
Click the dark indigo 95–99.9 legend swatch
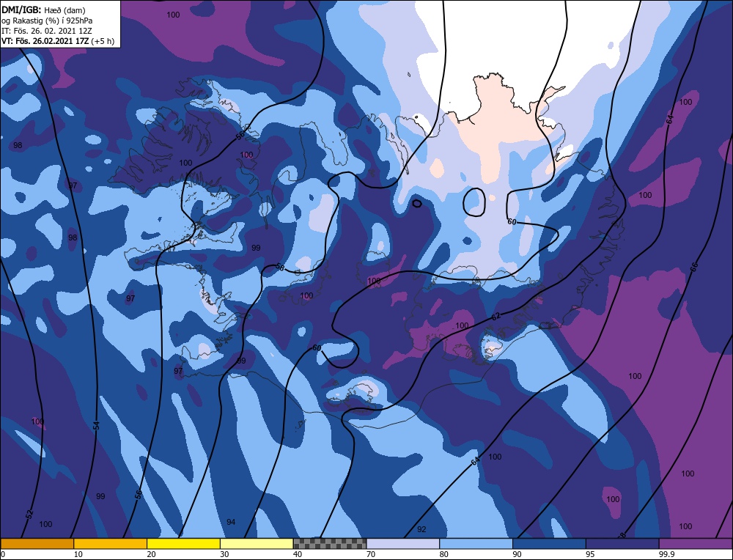622,543
